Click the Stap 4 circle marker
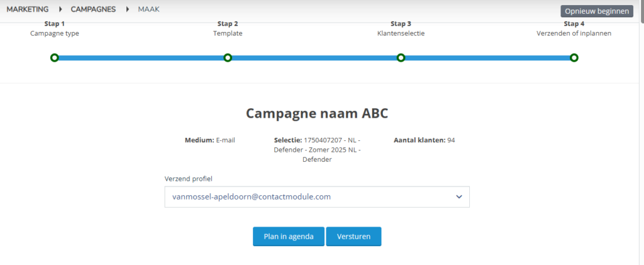This screenshot has height=265, width=644. click(x=574, y=58)
